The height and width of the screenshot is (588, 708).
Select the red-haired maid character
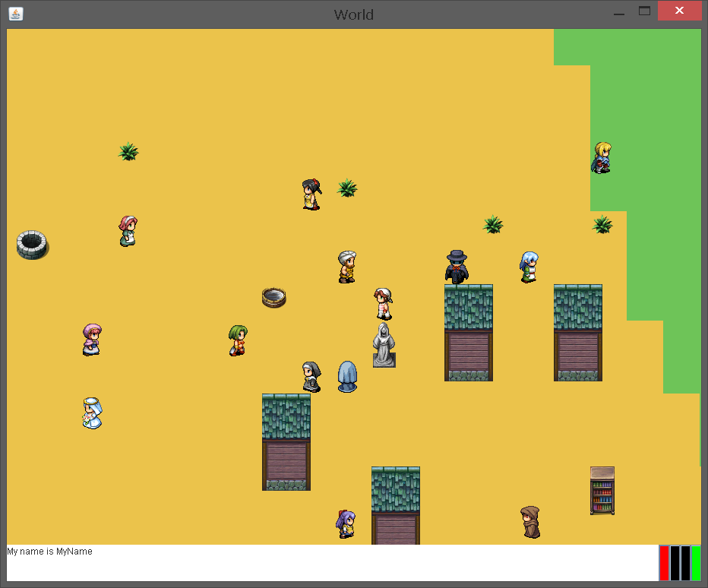(x=128, y=231)
